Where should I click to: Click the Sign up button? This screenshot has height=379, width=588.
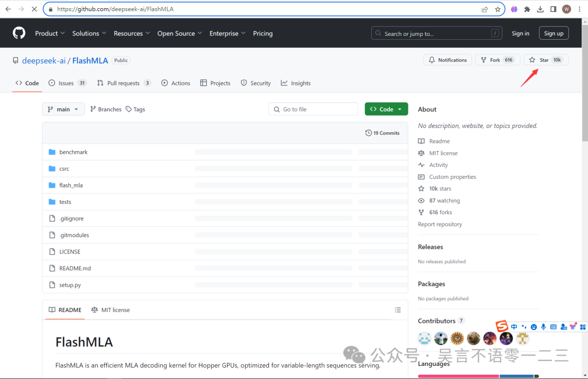pyautogui.click(x=554, y=33)
